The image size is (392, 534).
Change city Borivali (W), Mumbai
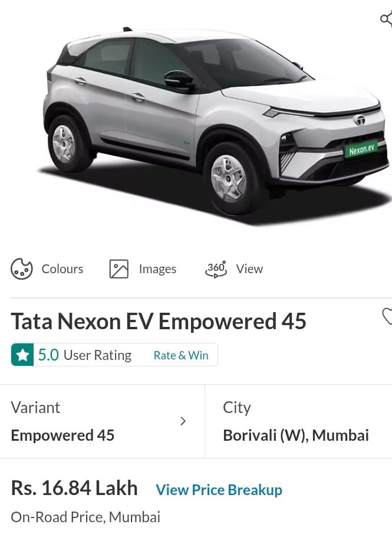tap(299, 421)
